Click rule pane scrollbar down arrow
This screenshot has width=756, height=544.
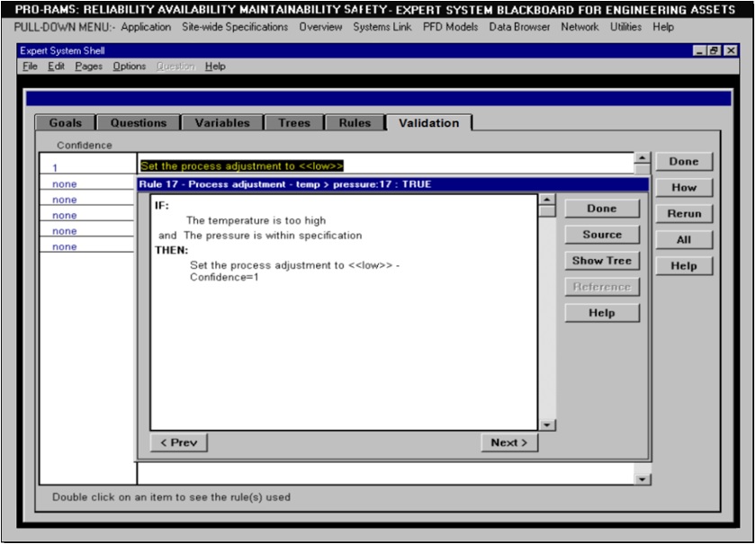pyautogui.click(x=547, y=425)
